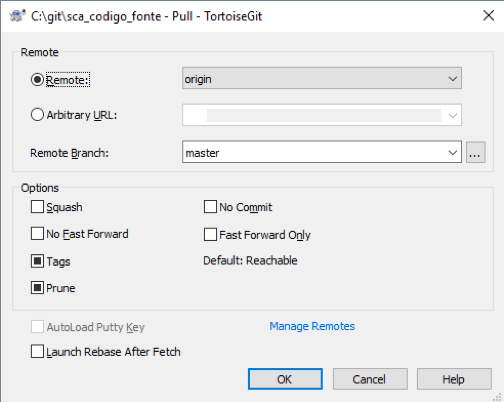Check the Fast Forward Only option

tap(210, 234)
